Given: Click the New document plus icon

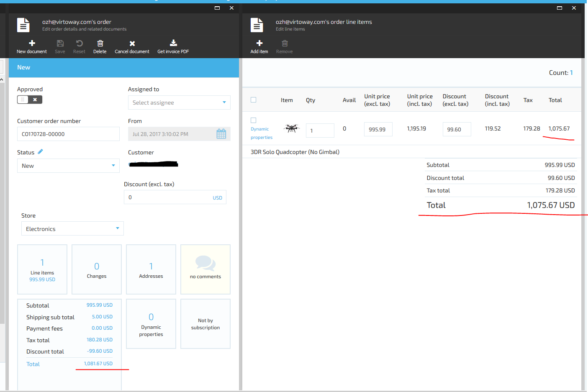Looking at the screenshot, I should click(32, 43).
